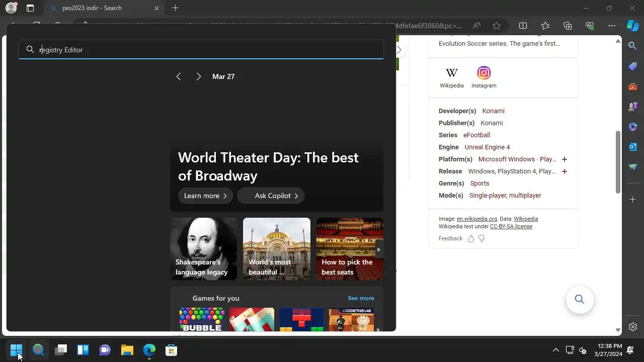
Task: Open Task View from taskbar
Action: click(x=61, y=349)
